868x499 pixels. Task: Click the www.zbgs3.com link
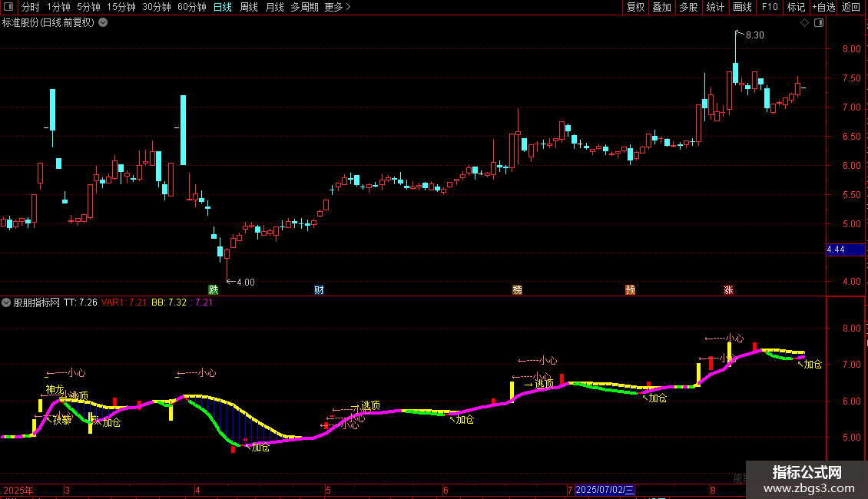tap(809, 488)
